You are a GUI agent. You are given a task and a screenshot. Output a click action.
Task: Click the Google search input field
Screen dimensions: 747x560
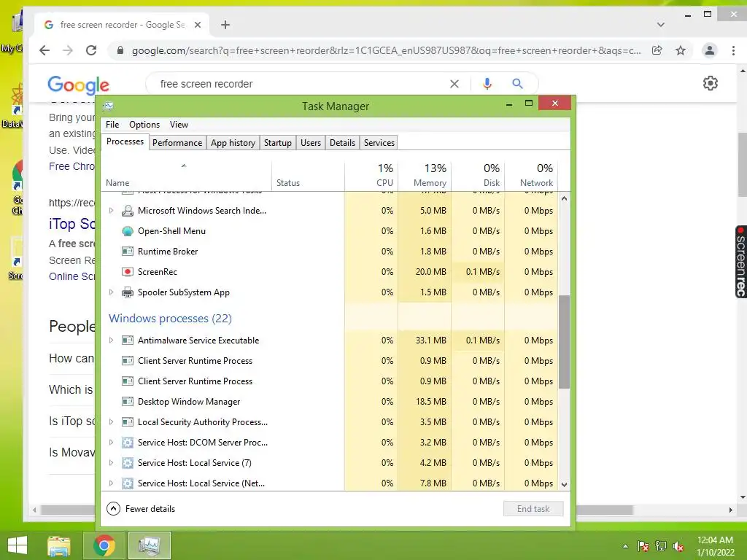pos(300,84)
